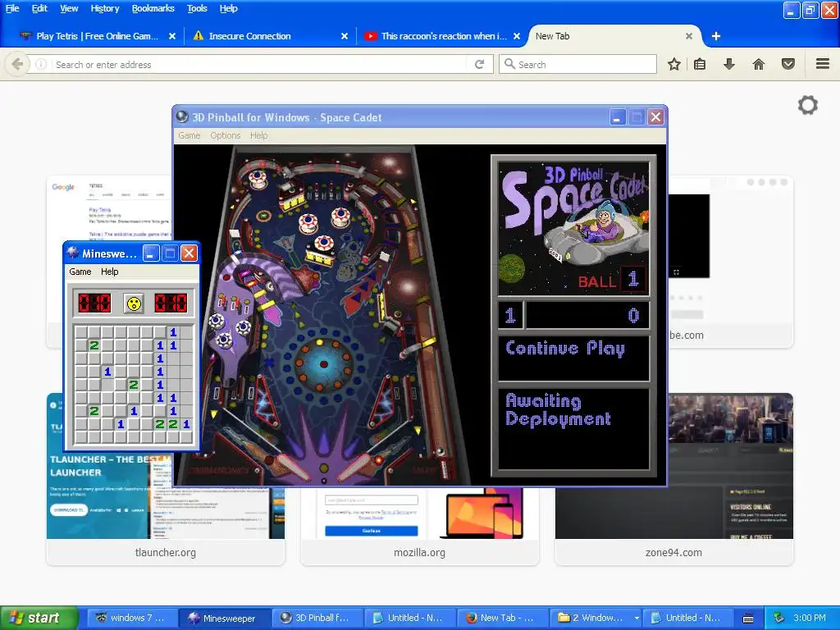840x630 pixels.
Task: Open the Pocket icon in toolbar
Action: point(788,64)
